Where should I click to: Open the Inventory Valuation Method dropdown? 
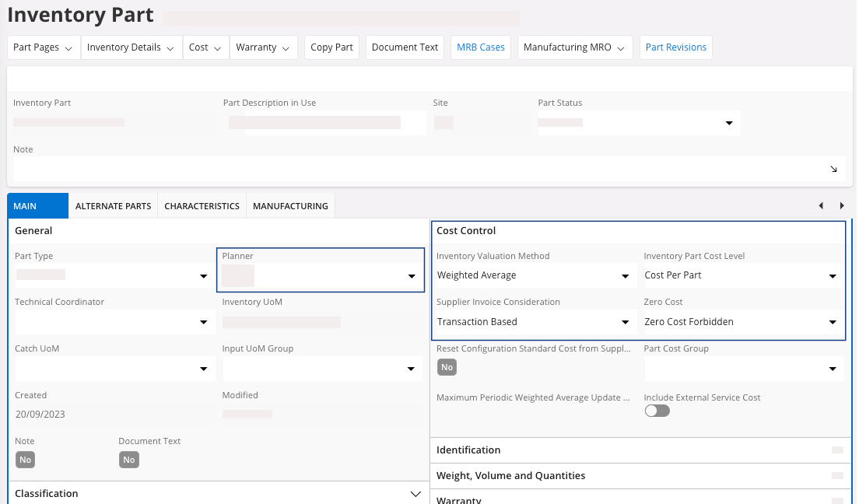click(625, 276)
